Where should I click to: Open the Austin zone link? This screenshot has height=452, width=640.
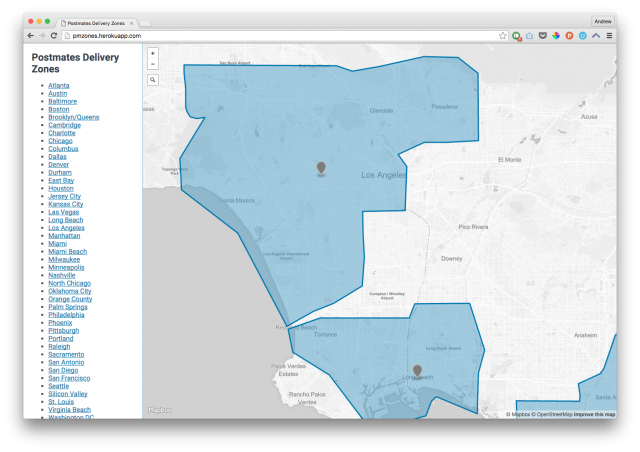[58, 94]
